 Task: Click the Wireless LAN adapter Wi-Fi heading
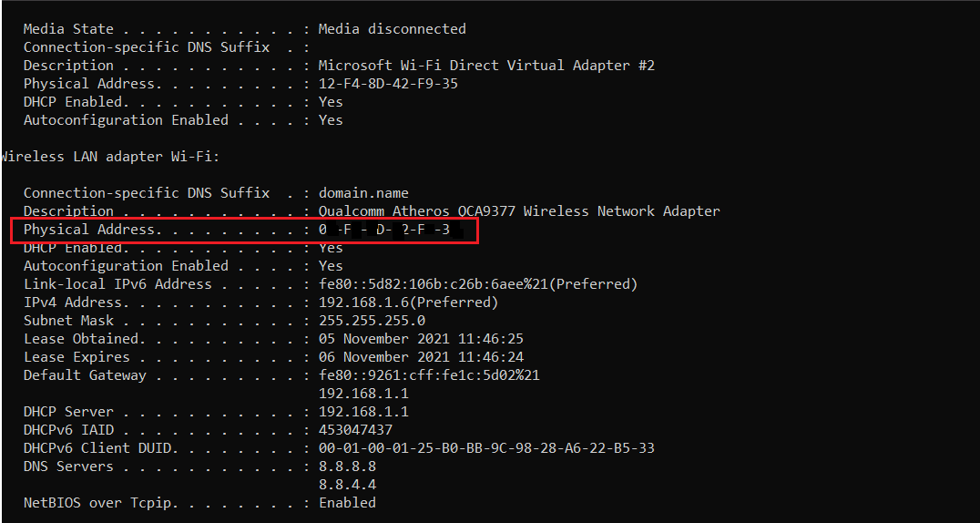pyautogui.click(x=109, y=157)
